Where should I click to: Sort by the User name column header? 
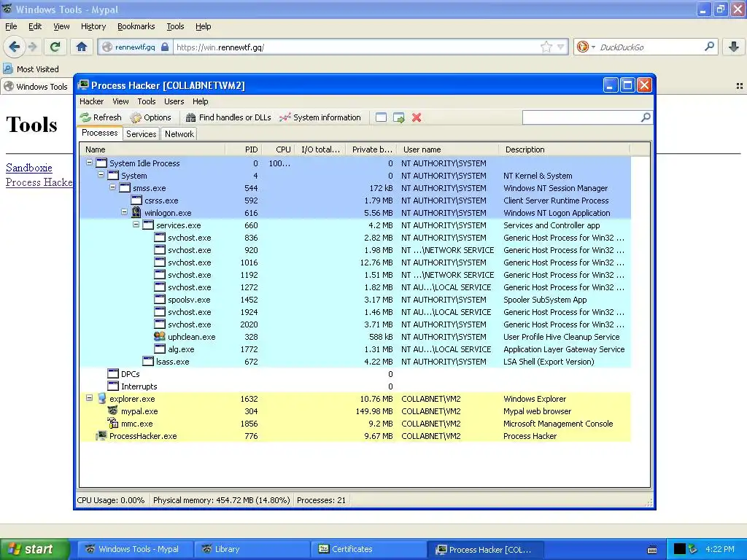coord(448,149)
